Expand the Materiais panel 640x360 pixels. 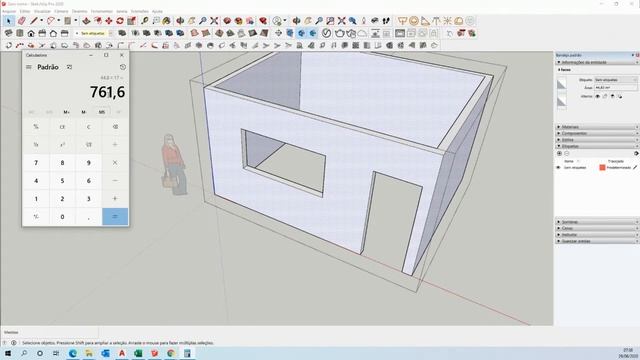point(597,127)
